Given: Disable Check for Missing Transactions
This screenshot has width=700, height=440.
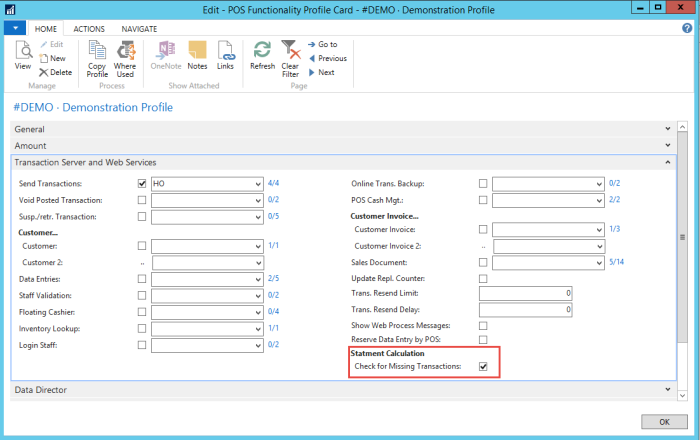Looking at the screenshot, I should click(484, 367).
